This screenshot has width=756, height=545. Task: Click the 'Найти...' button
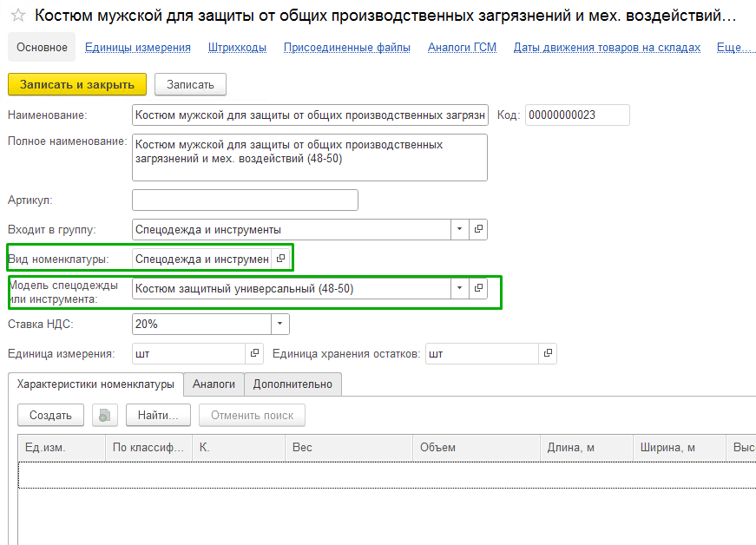tap(158, 415)
